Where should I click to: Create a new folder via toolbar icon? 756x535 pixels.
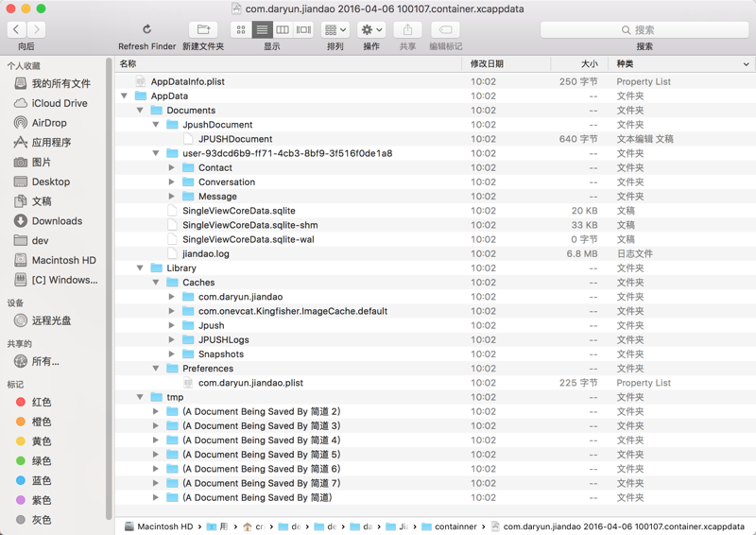click(x=203, y=29)
